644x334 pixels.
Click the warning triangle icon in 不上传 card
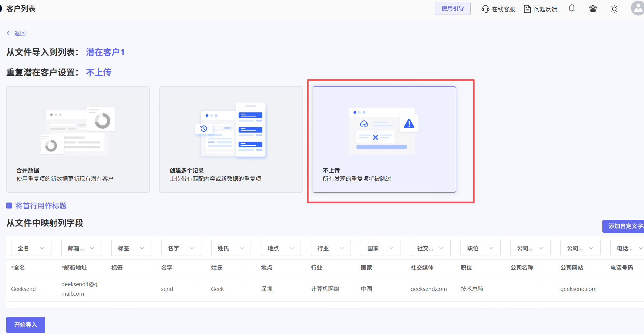(409, 123)
